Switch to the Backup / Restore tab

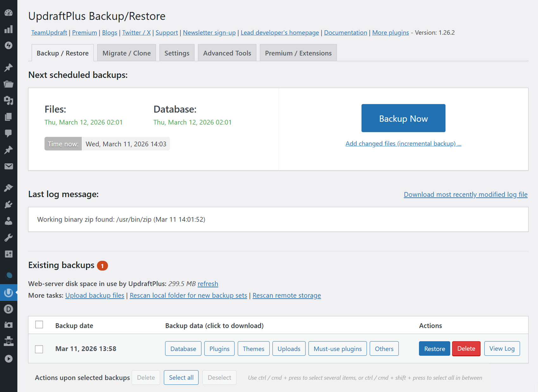63,53
